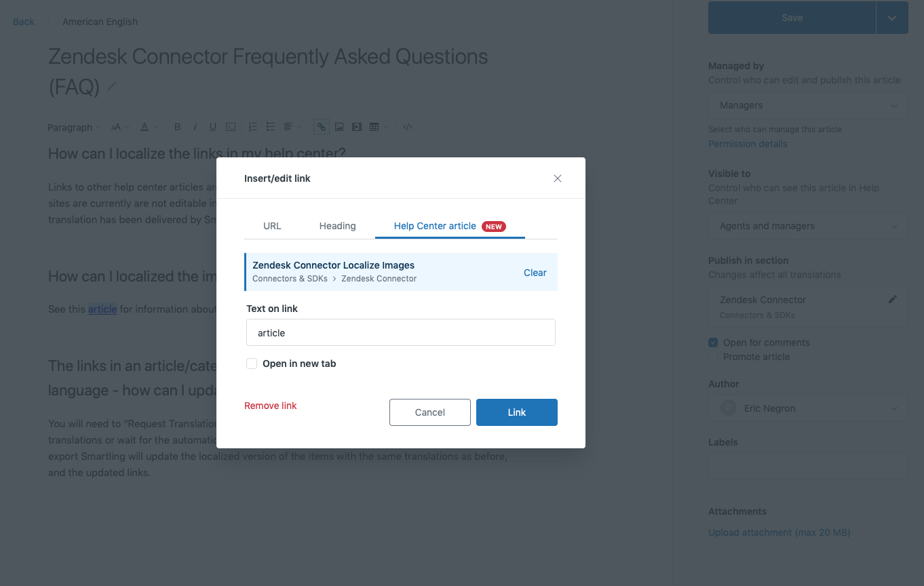Toggle underline formatting

[212, 127]
